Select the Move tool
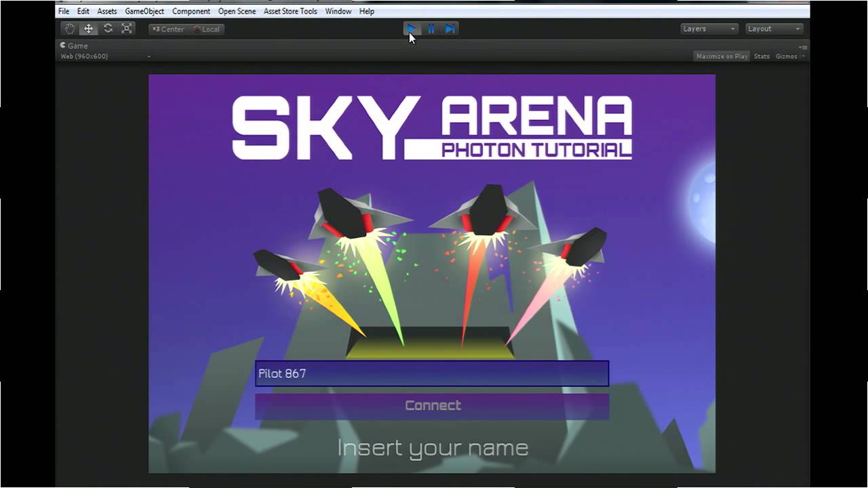868x488 pixels. 88,28
